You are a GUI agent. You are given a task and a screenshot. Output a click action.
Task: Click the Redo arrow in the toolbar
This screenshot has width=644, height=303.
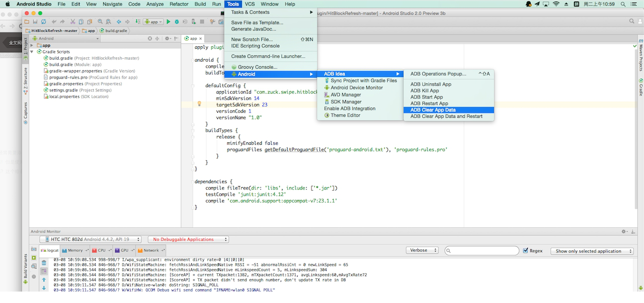[62, 22]
